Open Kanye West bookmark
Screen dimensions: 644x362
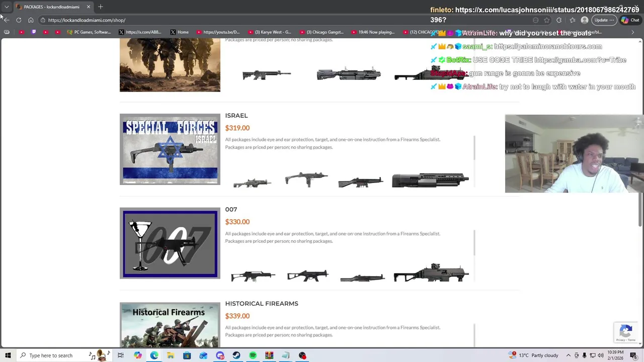(x=270, y=32)
